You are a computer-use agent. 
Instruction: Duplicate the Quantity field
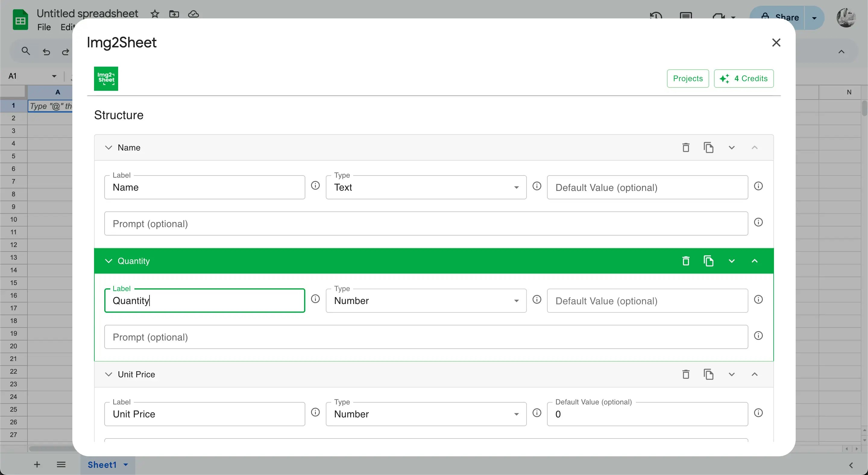click(708, 261)
